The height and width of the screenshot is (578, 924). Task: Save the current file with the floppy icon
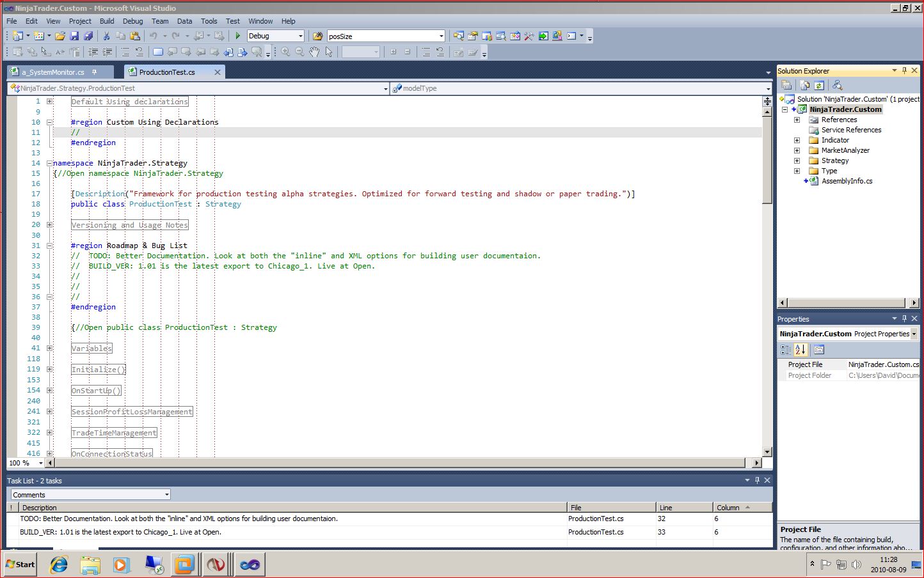tap(74, 36)
